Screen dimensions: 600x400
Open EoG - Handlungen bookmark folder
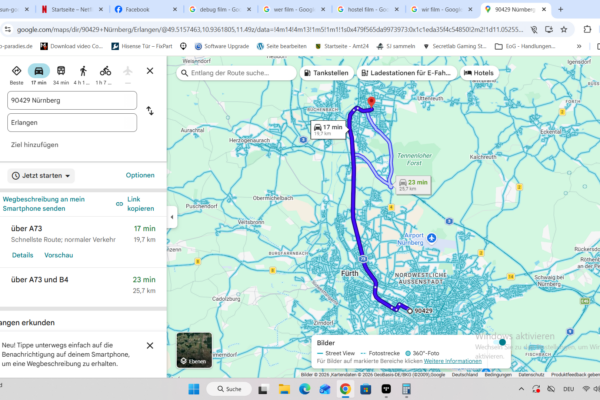[525, 46]
